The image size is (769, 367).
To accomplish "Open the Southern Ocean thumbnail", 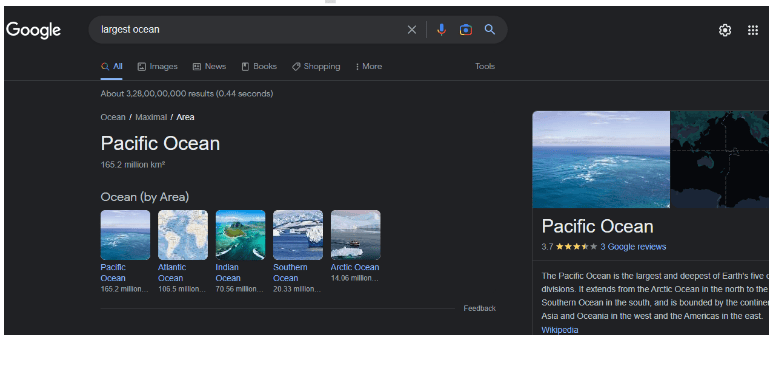I will pyautogui.click(x=298, y=235).
